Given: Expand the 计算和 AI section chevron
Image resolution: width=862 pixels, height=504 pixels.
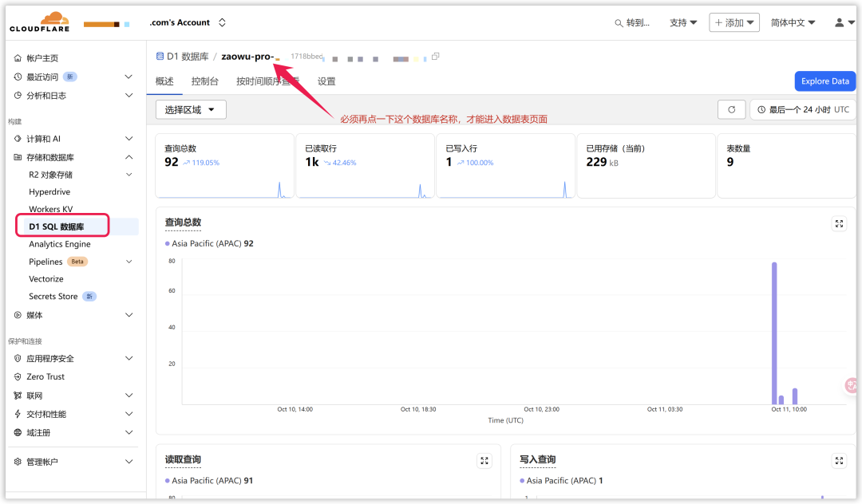Looking at the screenshot, I should [x=129, y=139].
